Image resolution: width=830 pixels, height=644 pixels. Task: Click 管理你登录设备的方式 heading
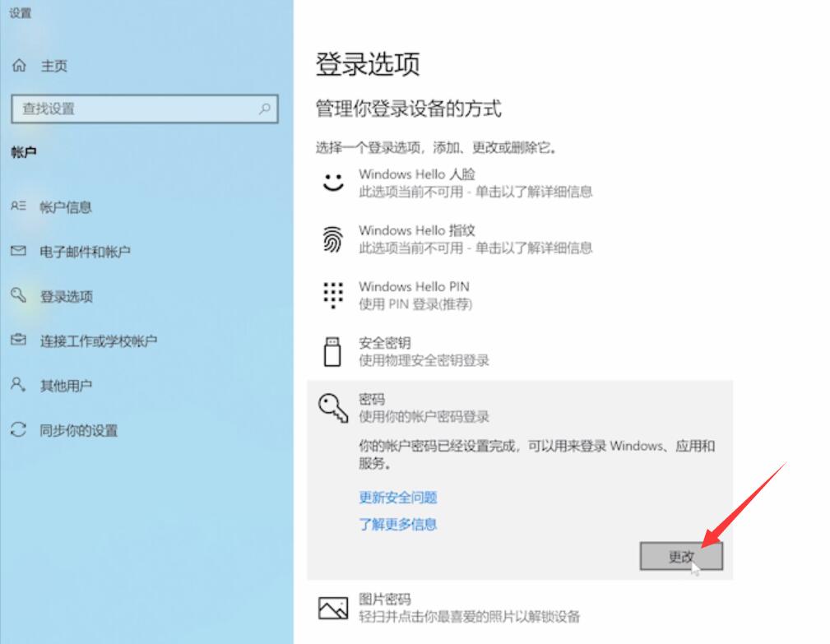tap(408, 109)
